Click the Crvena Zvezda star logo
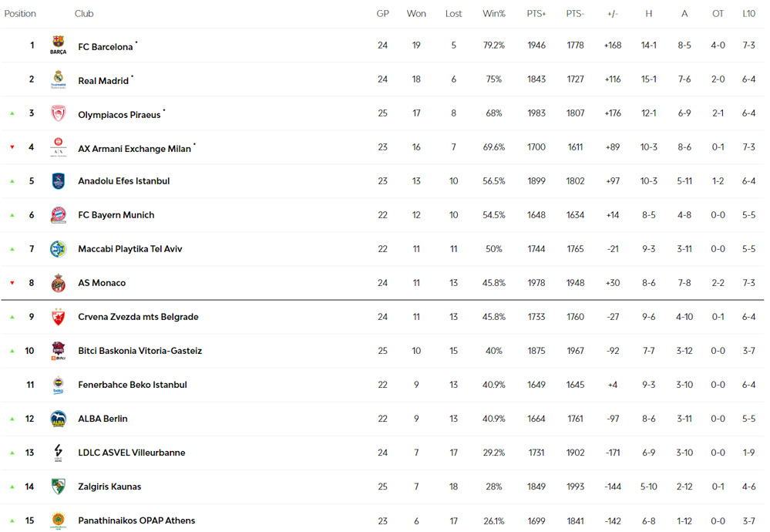 58,317
